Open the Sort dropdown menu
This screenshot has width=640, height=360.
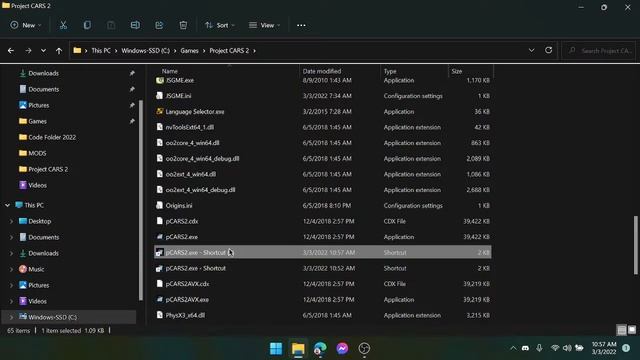[x=220, y=25]
